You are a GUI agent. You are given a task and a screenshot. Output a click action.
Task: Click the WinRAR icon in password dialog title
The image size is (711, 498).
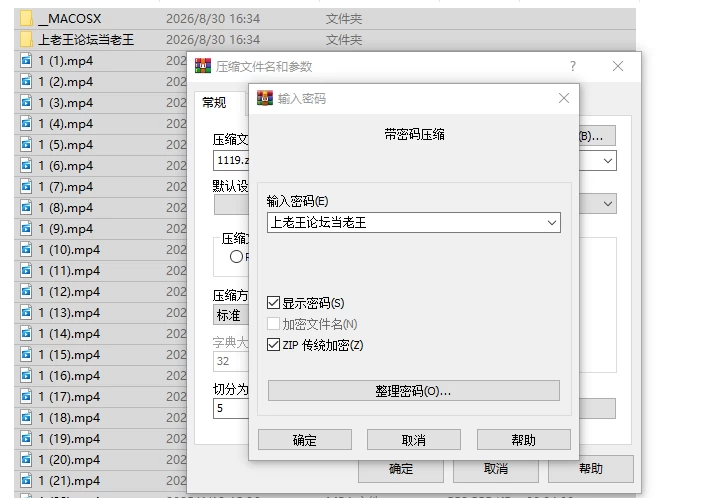[x=265, y=98]
